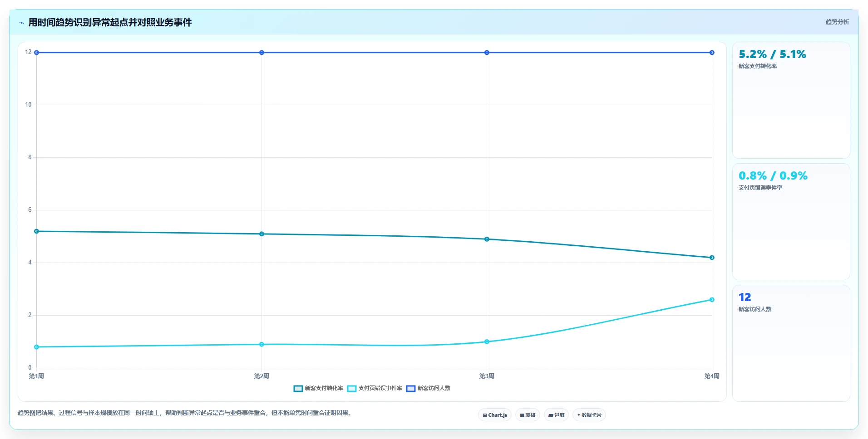
Task: Click the y-axis value 10
Action: tap(28, 105)
